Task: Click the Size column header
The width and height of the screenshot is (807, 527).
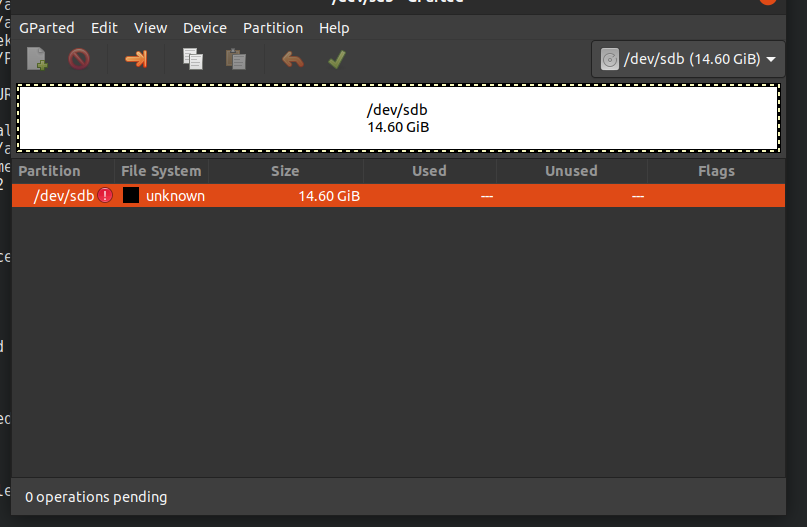Action: coord(285,171)
